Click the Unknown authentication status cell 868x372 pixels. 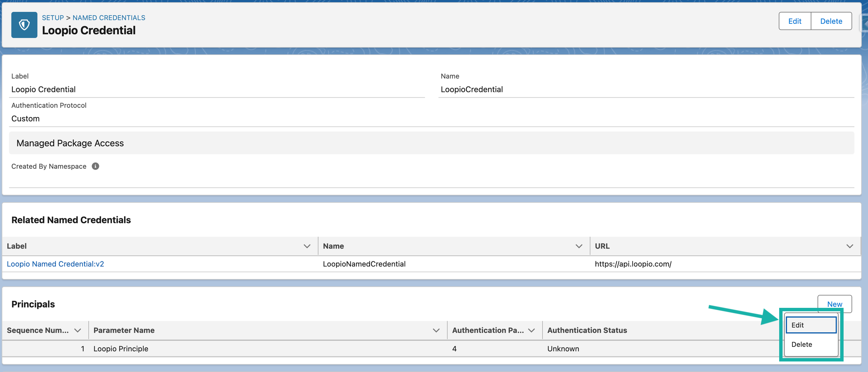click(563, 349)
